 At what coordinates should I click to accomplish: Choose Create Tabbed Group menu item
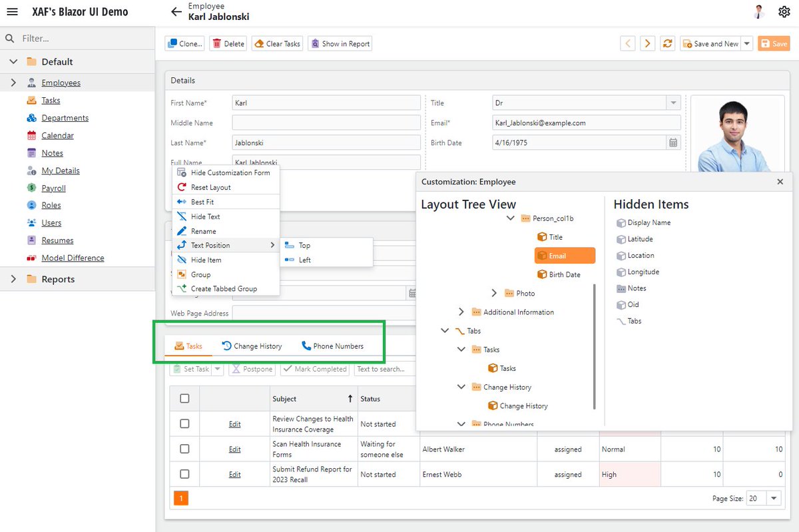[x=226, y=289]
